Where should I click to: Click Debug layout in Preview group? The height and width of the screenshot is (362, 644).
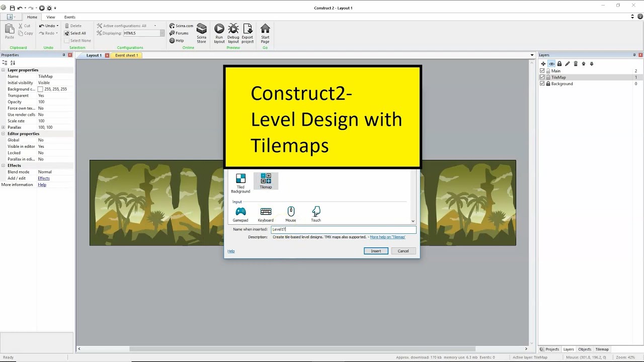point(233,34)
